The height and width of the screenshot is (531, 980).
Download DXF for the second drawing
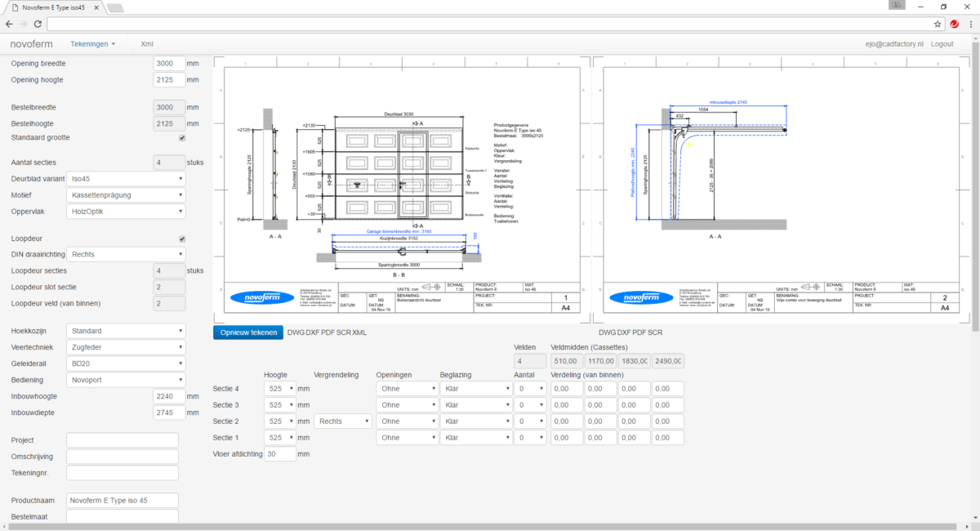[x=624, y=332]
